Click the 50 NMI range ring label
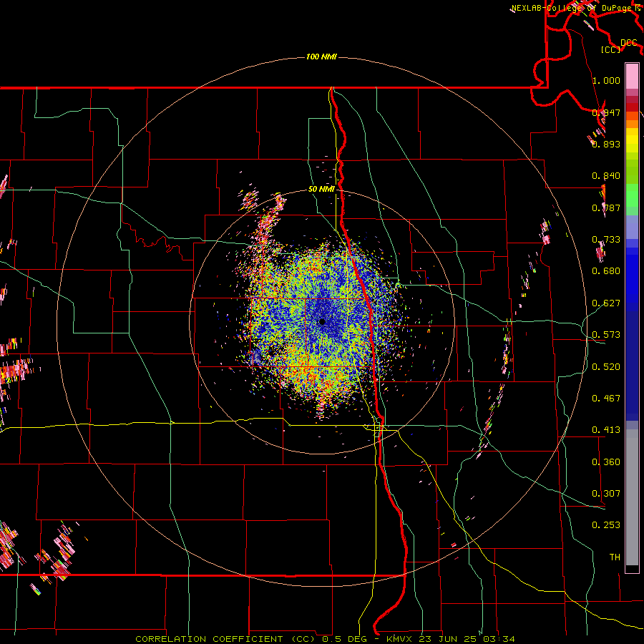This screenshot has width=644, height=644. (x=321, y=190)
